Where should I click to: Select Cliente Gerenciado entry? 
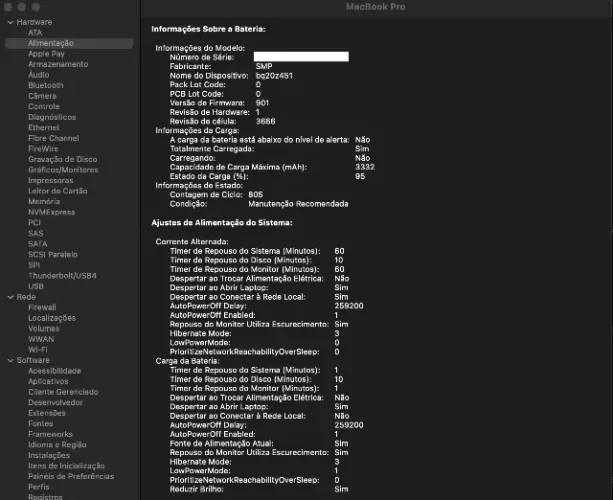click(63, 392)
